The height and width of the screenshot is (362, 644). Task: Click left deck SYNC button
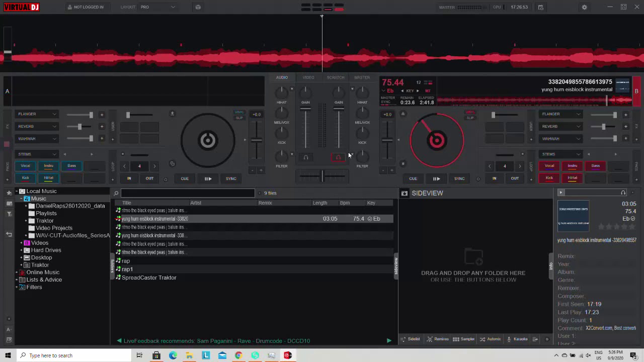(x=231, y=179)
